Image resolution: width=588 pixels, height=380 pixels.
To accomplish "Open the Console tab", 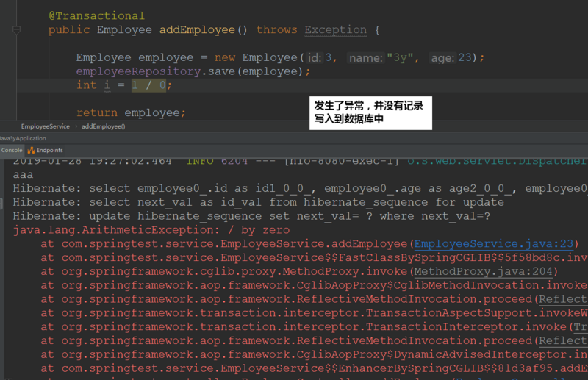I will tap(12, 150).
